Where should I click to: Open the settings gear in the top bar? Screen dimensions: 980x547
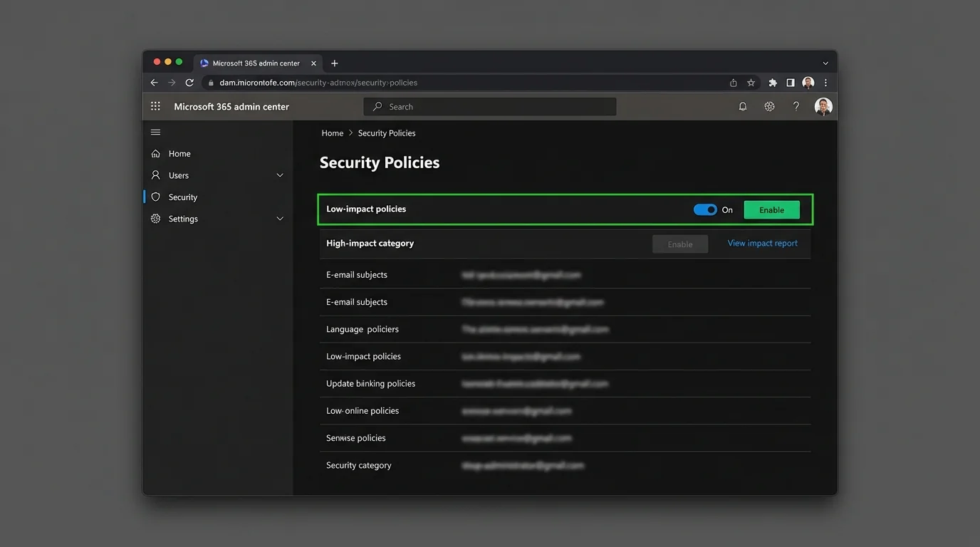coord(769,105)
